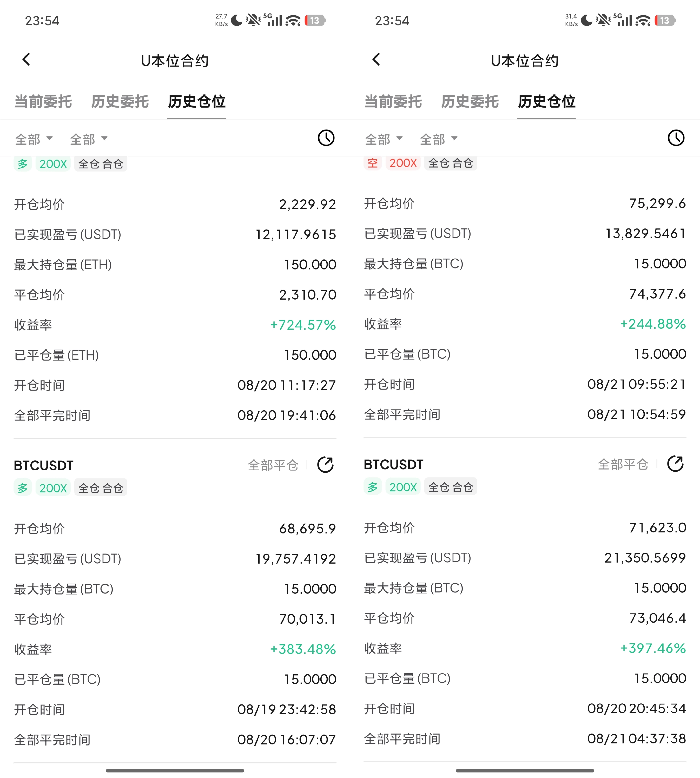Open the left BTCUSDT contract name
700x778 pixels.
[43, 466]
